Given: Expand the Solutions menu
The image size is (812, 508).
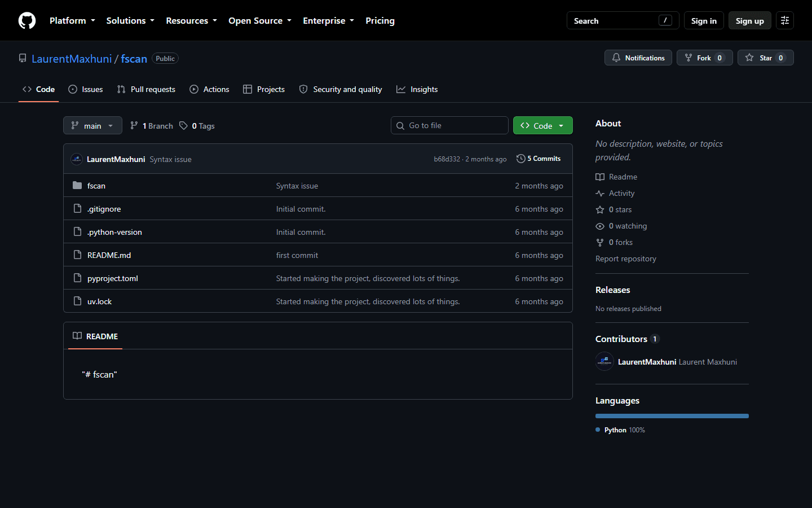Looking at the screenshot, I should (130, 20).
